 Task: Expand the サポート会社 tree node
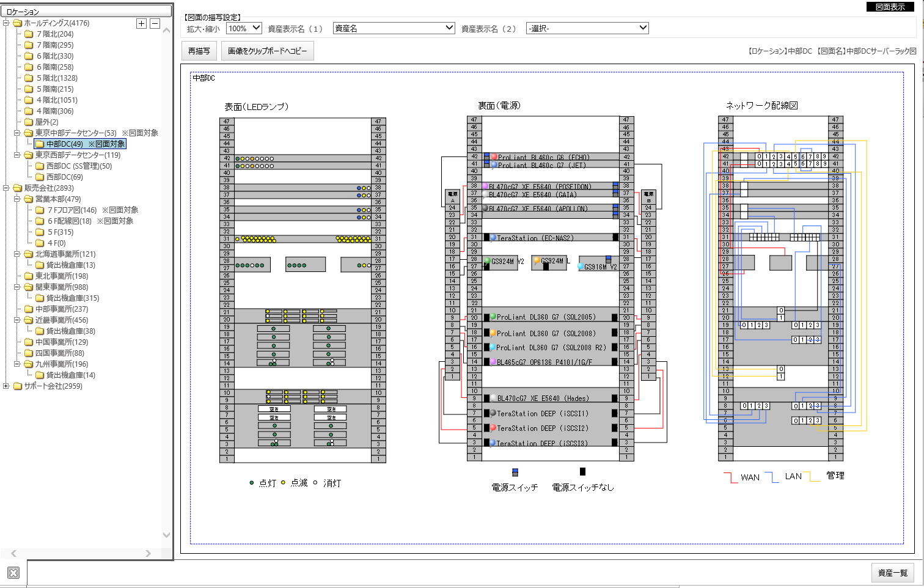[x=6, y=386]
